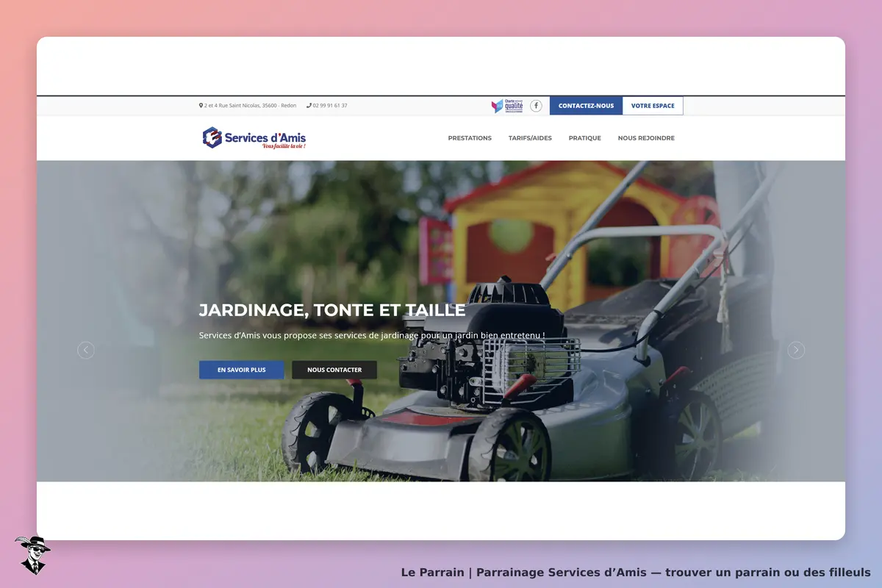Screen dimensions: 882x588
Task: Click the Le Parrain mascot icon
Action: pos(32,555)
